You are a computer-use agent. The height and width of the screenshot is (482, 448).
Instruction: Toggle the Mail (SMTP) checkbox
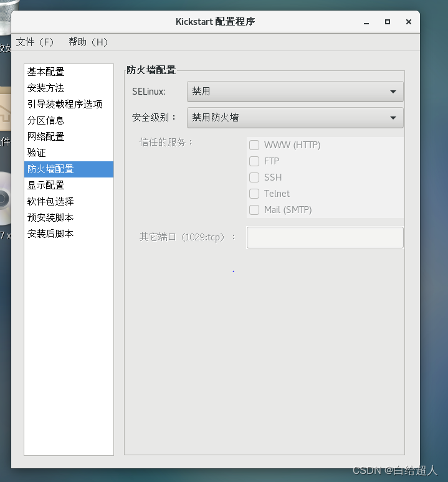(254, 210)
